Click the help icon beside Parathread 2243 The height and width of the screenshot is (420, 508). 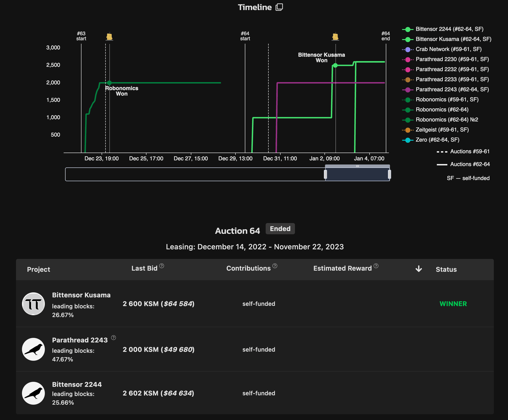click(x=113, y=338)
